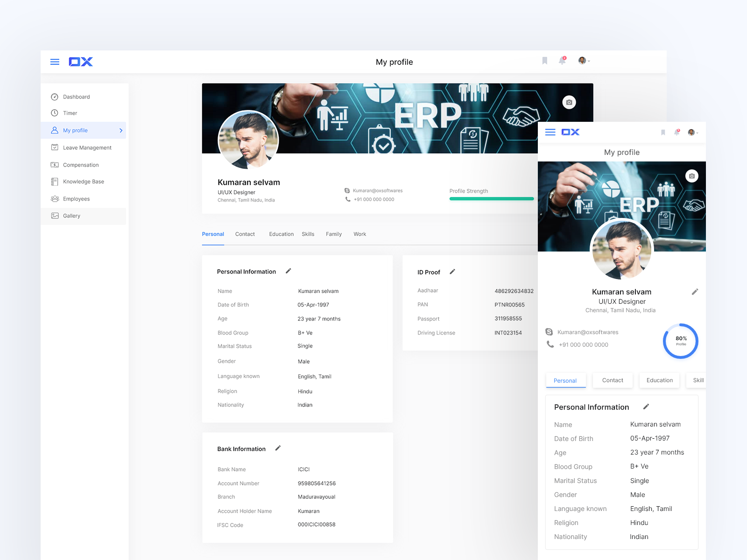This screenshot has height=560, width=747.
Task: Open Dashboard from the sidebar
Action: [x=84, y=97]
